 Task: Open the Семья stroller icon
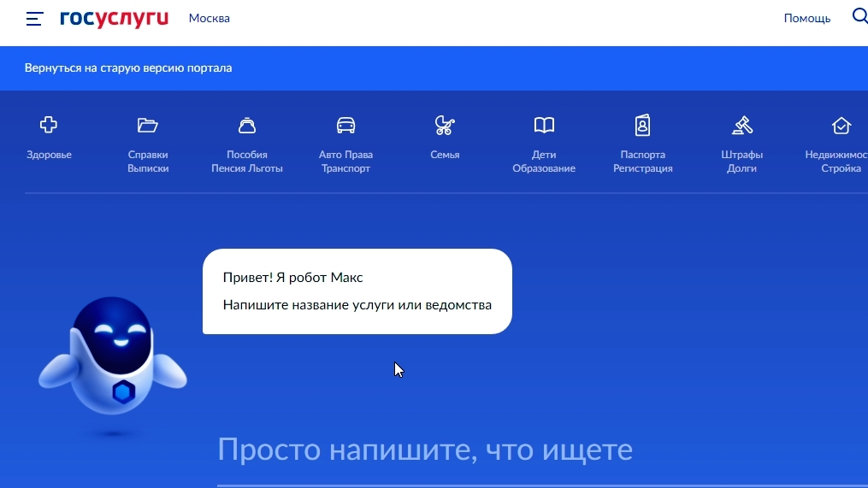pos(445,126)
